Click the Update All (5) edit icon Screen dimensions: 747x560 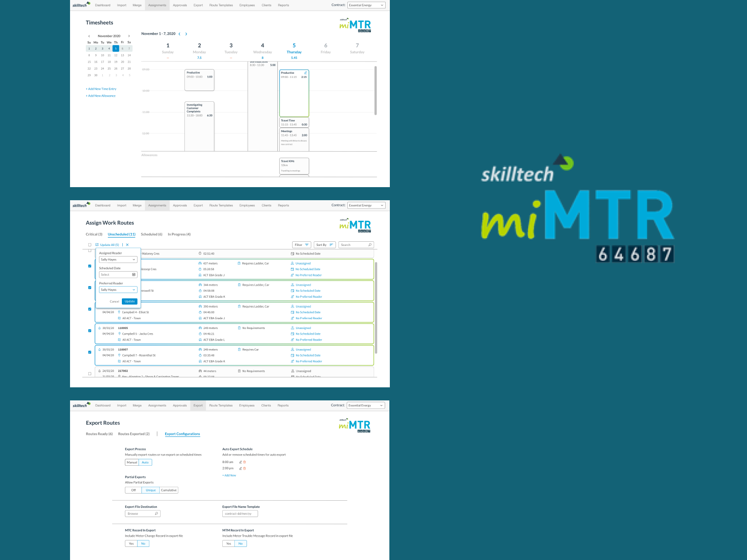tap(97, 245)
